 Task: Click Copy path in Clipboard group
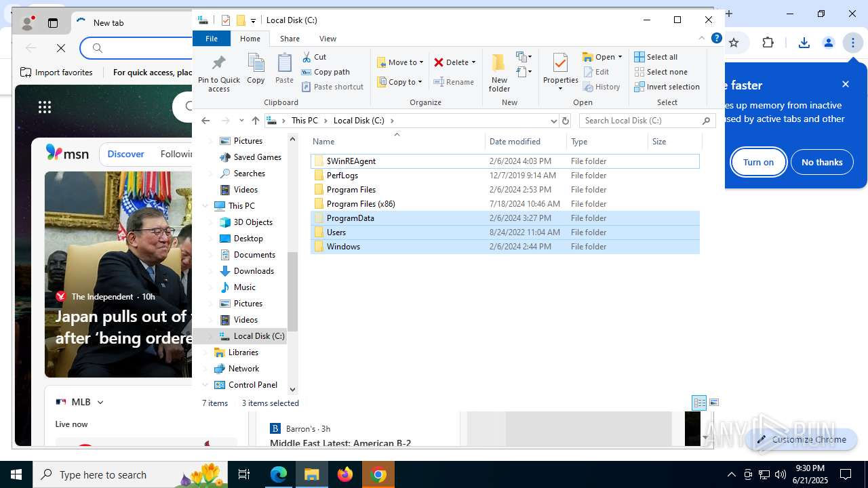[x=325, y=72]
